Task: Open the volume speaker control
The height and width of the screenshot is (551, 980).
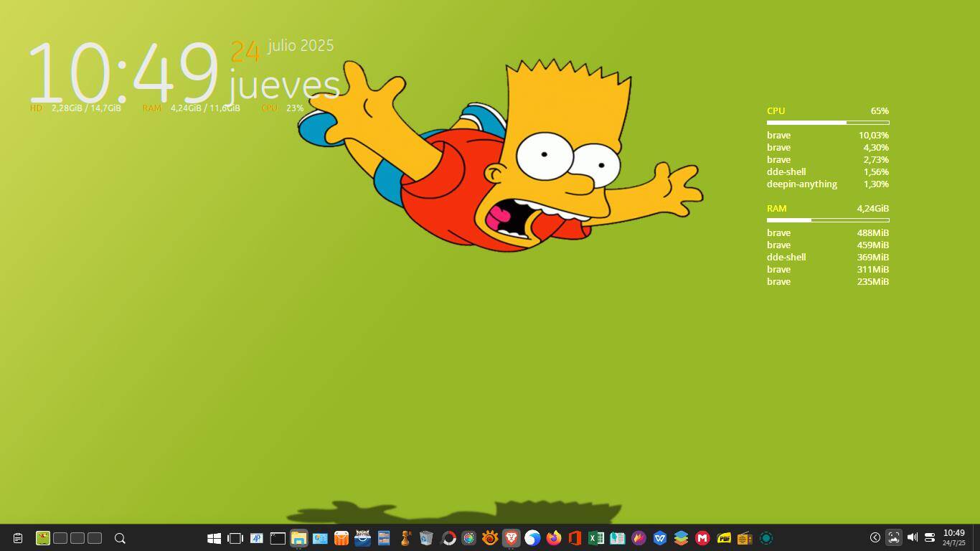Action: coord(913,537)
